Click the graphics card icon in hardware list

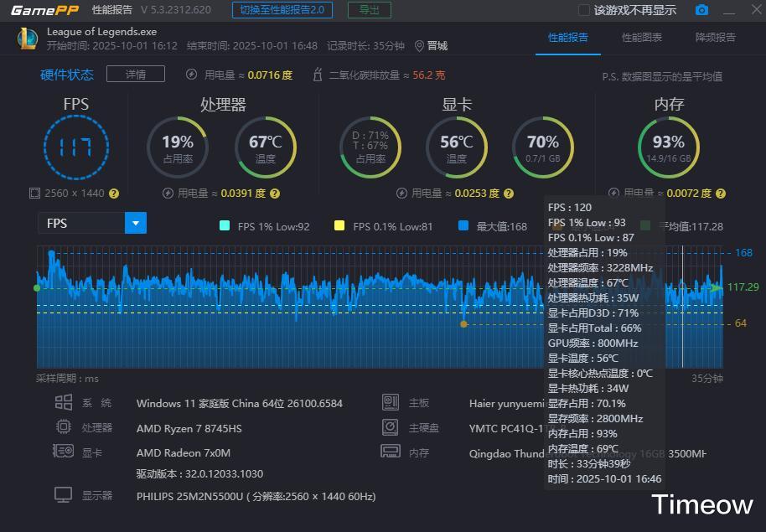click(64, 451)
